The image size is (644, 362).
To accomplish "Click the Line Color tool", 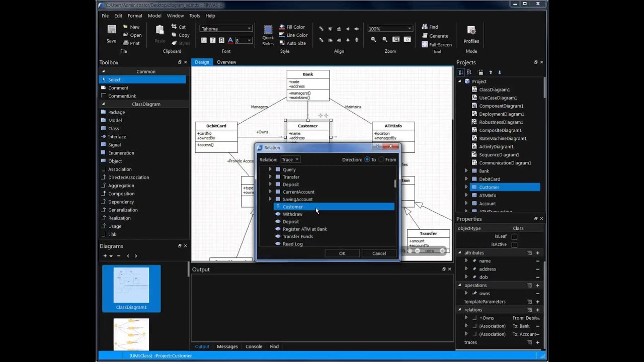I will click(x=293, y=35).
